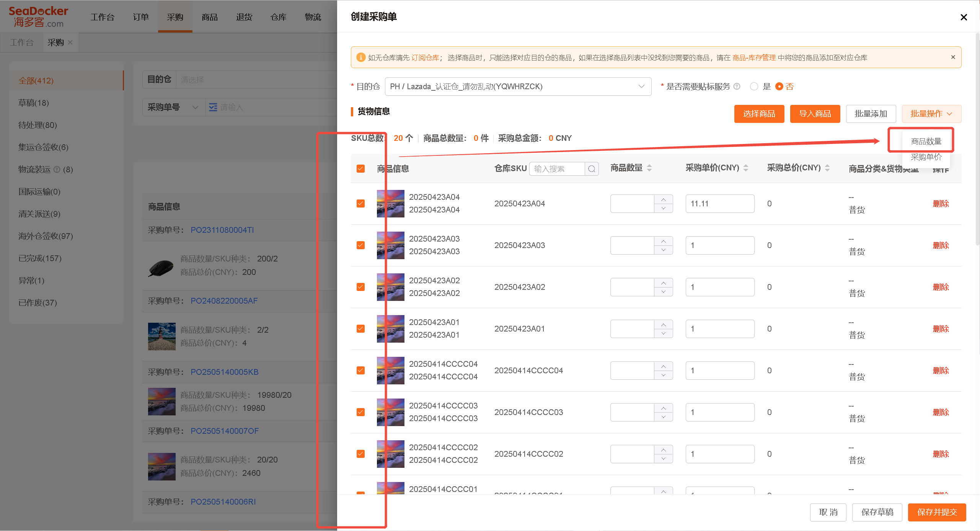Screen dimensions: 980x531
Task: Click the 选择商品 button
Action: pyautogui.click(x=759, y=114)
